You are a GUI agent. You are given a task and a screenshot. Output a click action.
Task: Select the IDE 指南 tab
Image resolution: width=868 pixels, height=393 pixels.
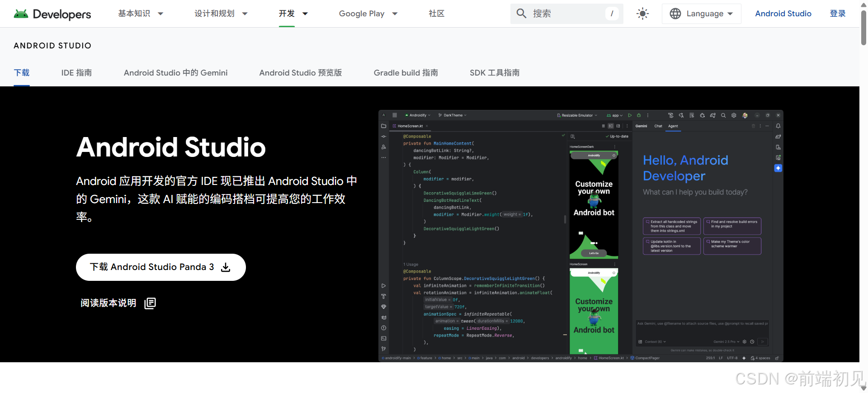[x=76, y=73]
